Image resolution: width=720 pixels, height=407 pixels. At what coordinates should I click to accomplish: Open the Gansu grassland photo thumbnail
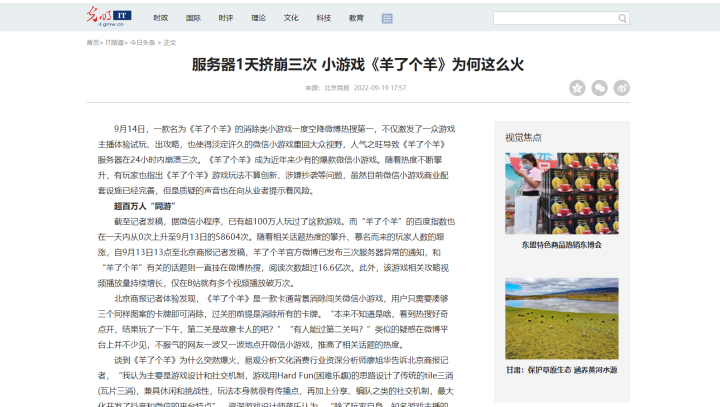click(562, 318)
